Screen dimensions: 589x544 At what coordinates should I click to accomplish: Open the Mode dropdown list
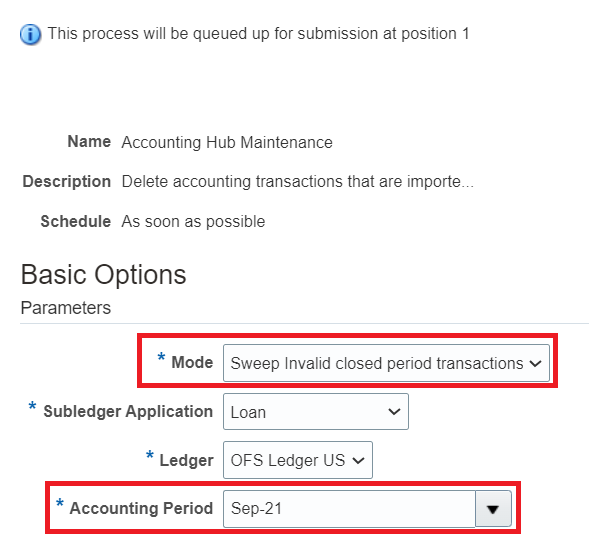coord(386,363)
